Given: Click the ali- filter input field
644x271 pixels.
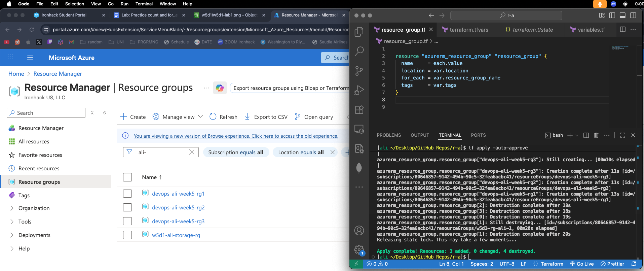Looking at the screenshot, I should click(x=161, y=152).
